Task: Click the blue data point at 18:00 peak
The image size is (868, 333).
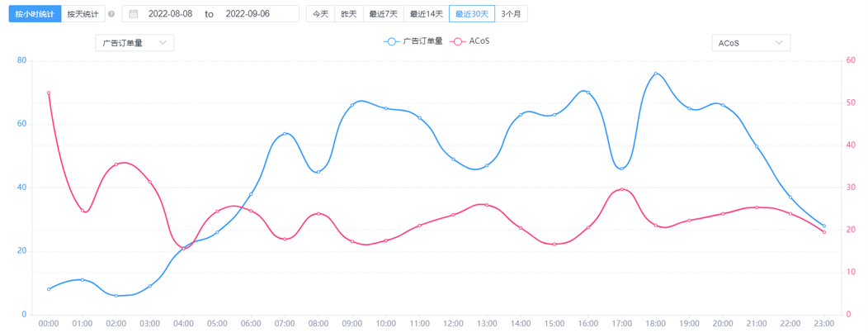Action: click(x=656, y=74)
